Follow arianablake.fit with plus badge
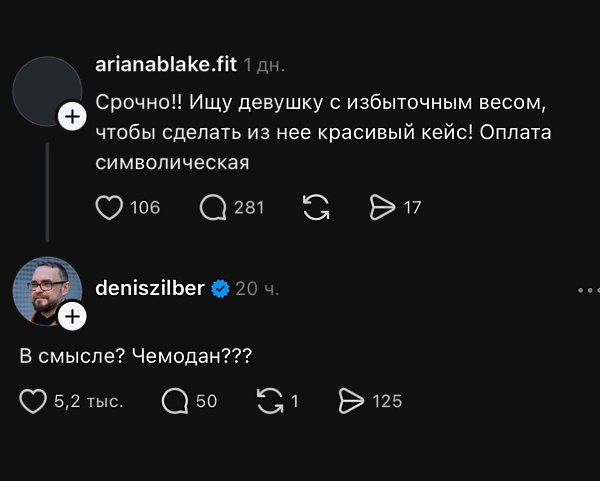The image size is (600, 481). point(72,116)
